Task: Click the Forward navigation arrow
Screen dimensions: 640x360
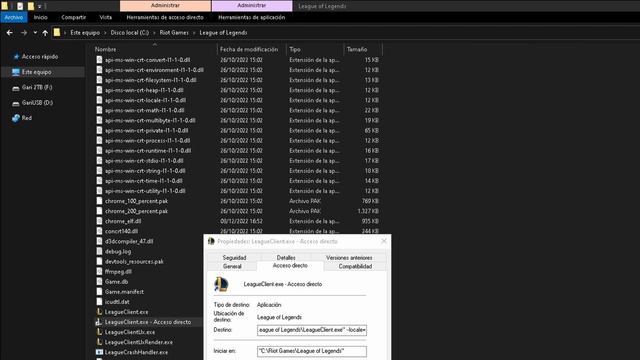Action: tap(24, 33)
